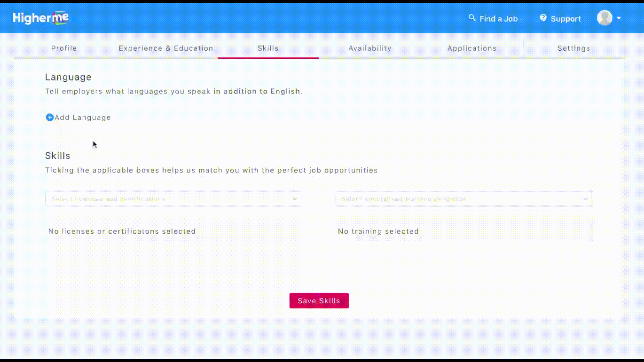
Task: Click the chevron on the licenses dropdown
Action: pyautogui.click(x=295, y=199)
